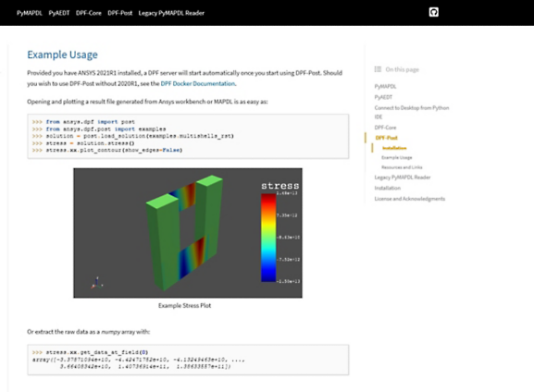The image size is (534, 392).
Task: Go to Resources and Links sidebar sub-item
Action: coord(402,167)
